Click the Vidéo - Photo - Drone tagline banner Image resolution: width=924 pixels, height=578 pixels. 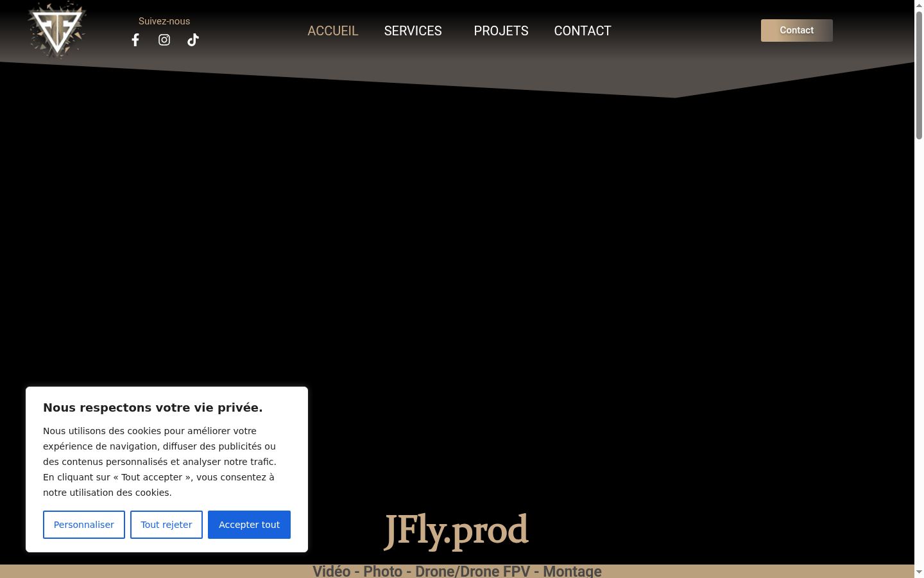click(457, 571)
